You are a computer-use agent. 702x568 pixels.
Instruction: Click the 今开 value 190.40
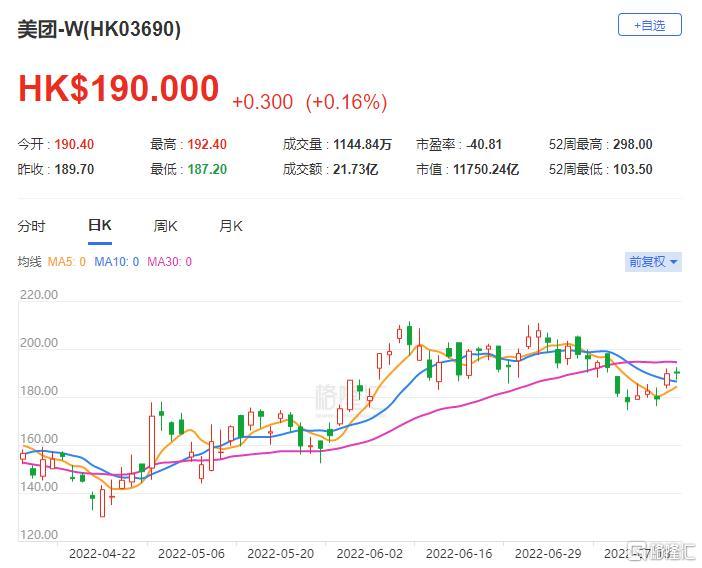74,144
